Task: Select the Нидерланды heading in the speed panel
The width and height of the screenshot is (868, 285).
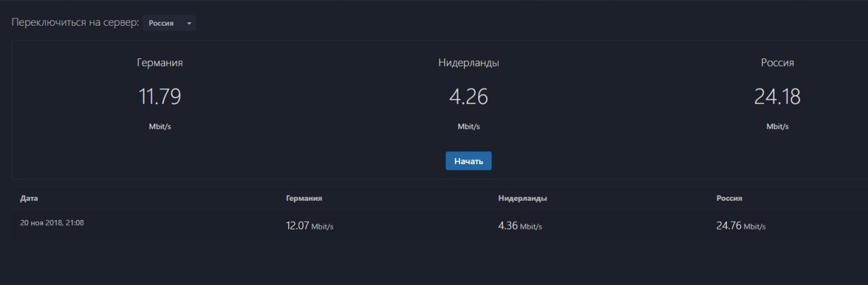Action: point(469,62)
